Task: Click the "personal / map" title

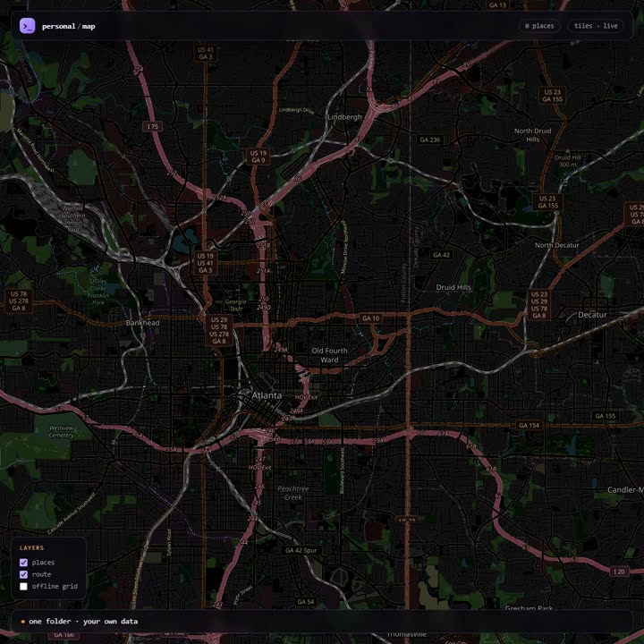Action: pos(69,26)
